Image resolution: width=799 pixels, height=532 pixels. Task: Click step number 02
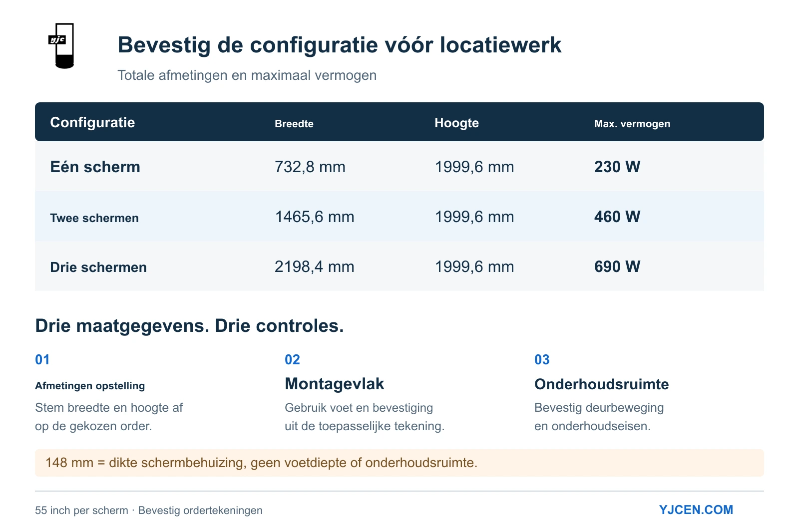click(x=293, y=360)
